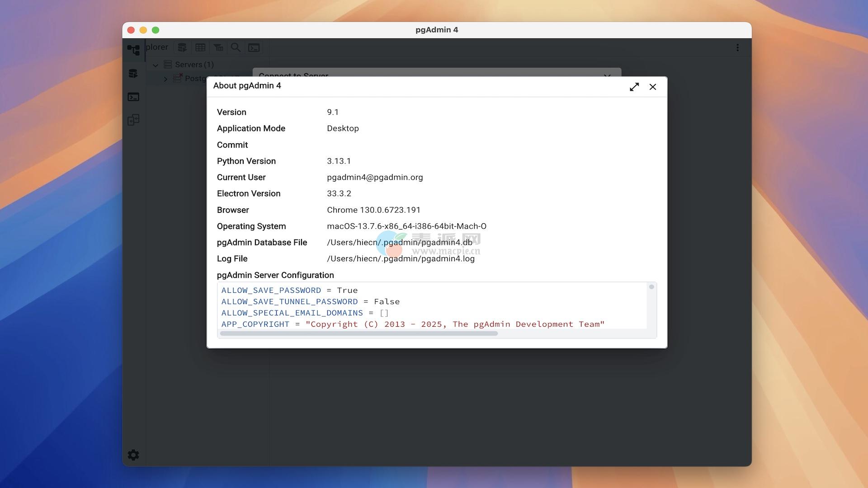Viewport: 868px width, 488px height.
Task: Click the Operating System value macOS-13.7.6
Action: point(406,226)
